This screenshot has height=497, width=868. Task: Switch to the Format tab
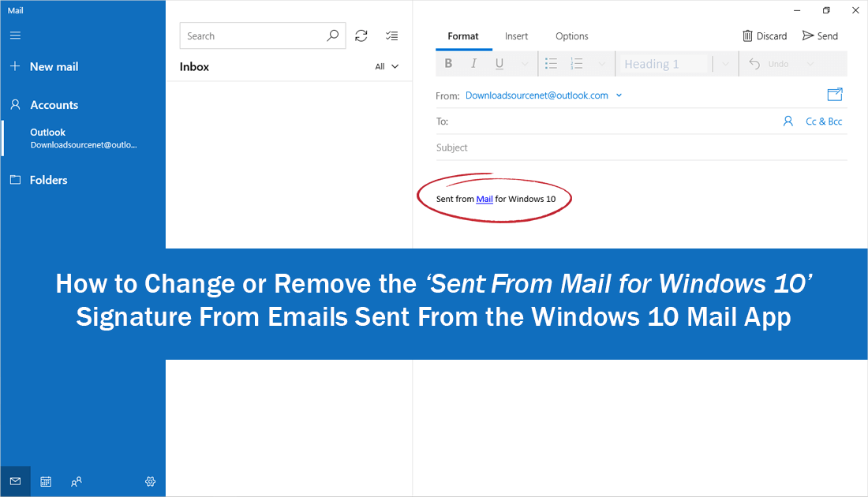[x=462, y=36]
